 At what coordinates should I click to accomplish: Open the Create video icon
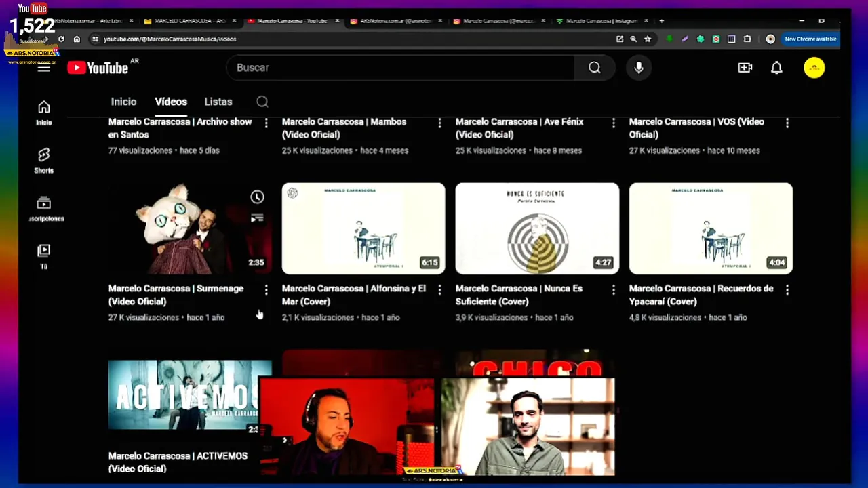[745, 68]
